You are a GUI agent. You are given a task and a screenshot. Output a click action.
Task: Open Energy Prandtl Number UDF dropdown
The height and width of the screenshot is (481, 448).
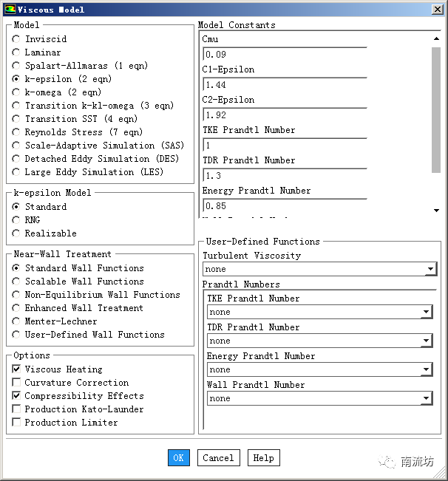(320, 369)
